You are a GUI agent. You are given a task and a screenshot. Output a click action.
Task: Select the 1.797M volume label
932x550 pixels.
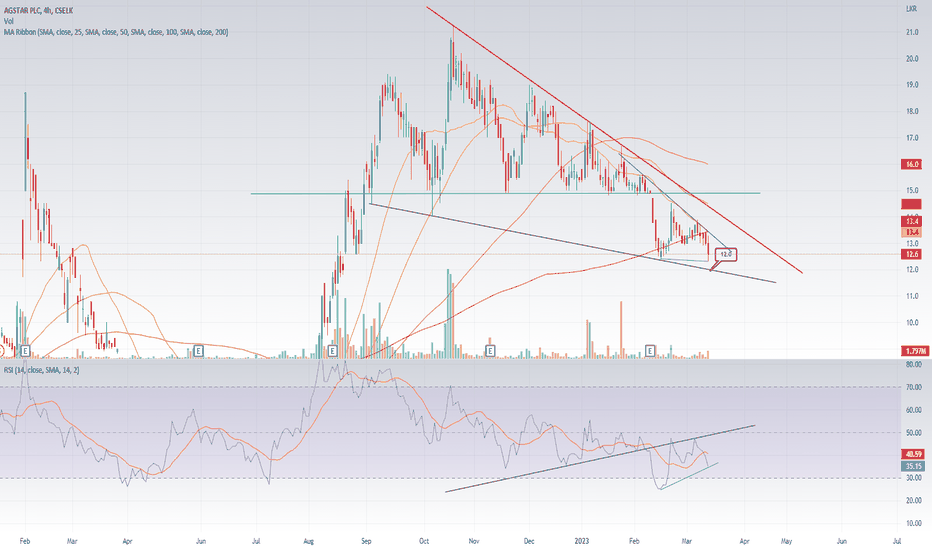click(x=914, y=351)
